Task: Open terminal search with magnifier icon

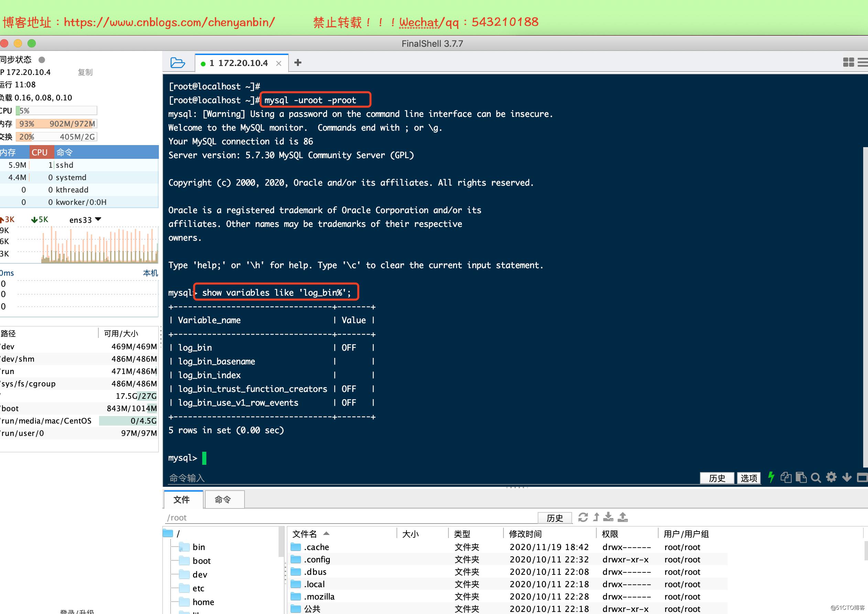Action: coord(816,478)
